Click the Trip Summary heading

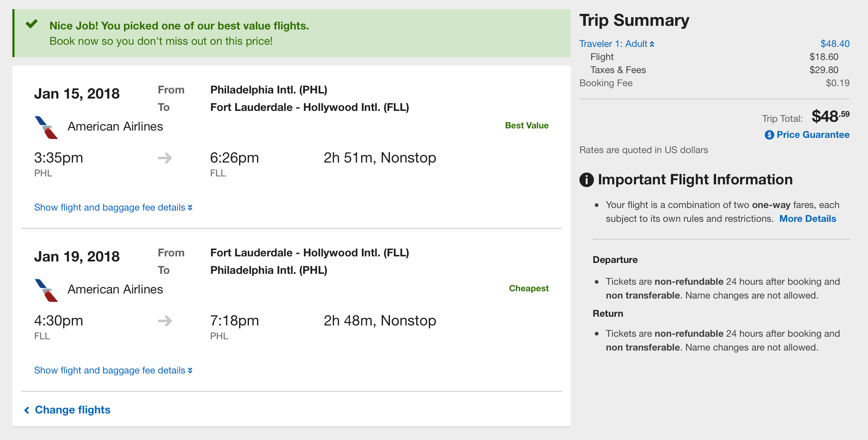pos(634,20)
